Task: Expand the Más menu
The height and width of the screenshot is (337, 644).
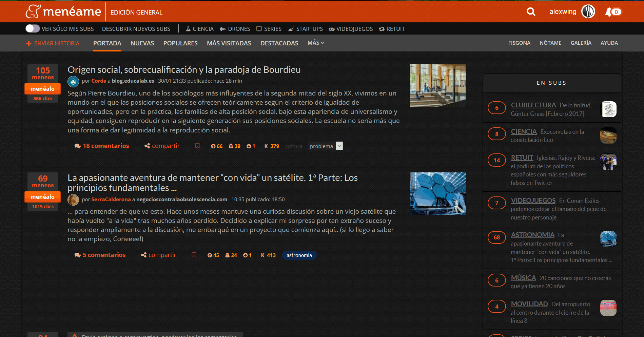Action: click(316, 43)
